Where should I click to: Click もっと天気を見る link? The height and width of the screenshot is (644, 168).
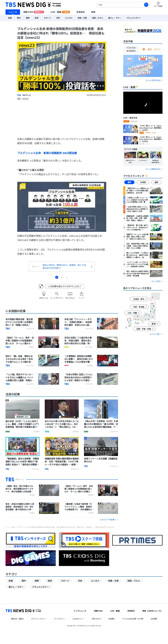154,80
